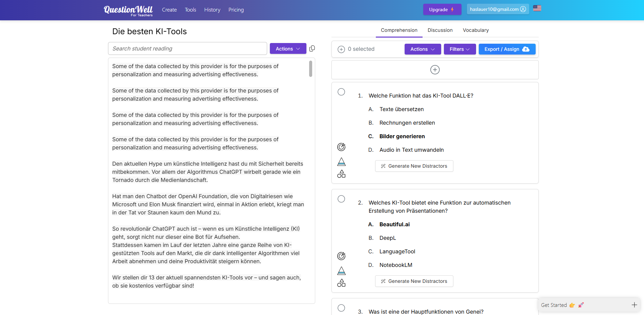Click the add question plus circle icon

click(x=435, y=70)
